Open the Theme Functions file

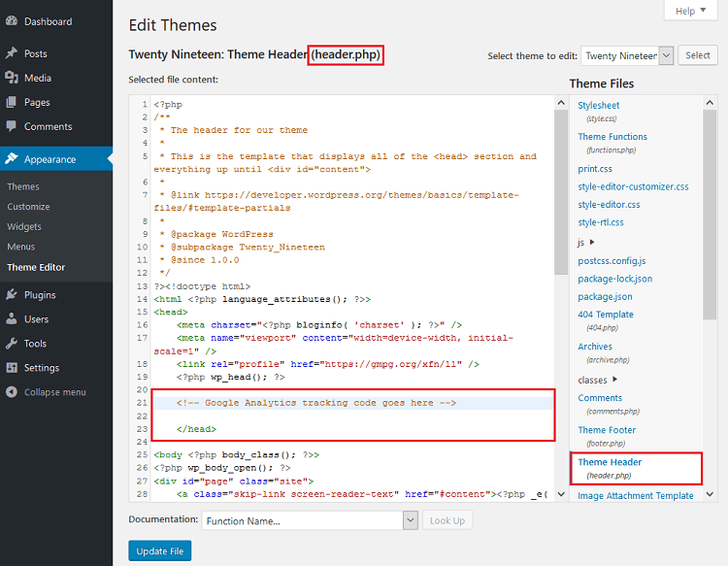pyautogui.click(x=612, y=137)
